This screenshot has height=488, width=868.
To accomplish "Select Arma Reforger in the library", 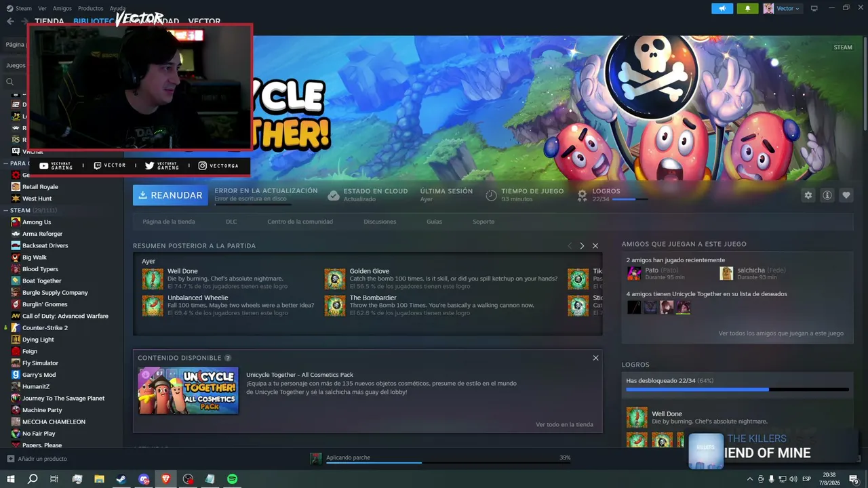I will [42, 234].
